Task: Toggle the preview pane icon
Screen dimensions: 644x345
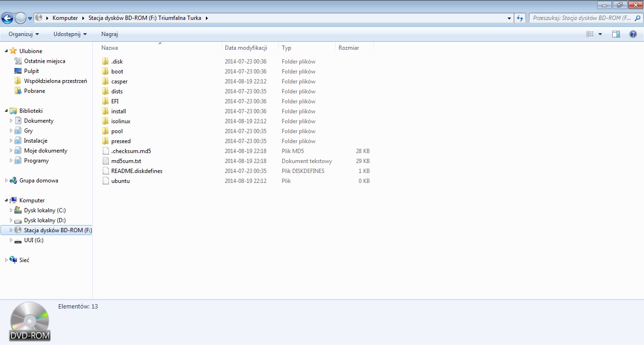Action: [x=616, y=34]
